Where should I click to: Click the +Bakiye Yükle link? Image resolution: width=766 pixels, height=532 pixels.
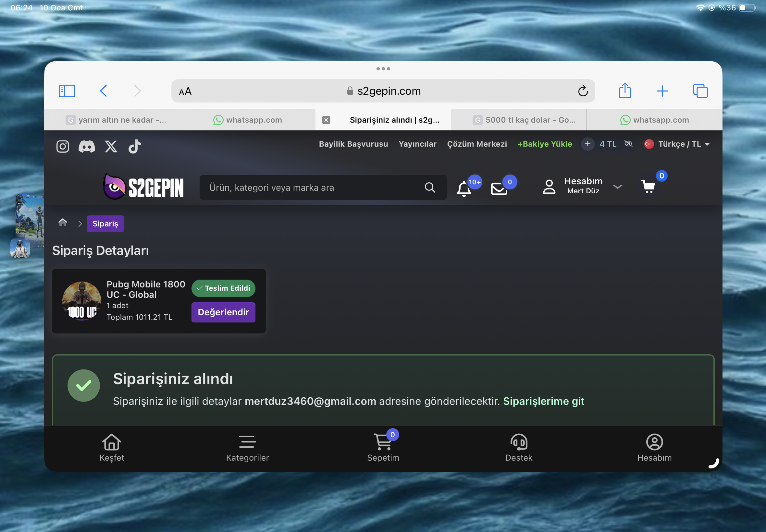click(x=545, y=144)
